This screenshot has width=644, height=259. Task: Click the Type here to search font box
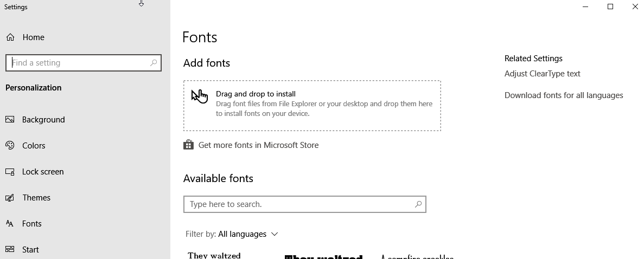[305, 204]
